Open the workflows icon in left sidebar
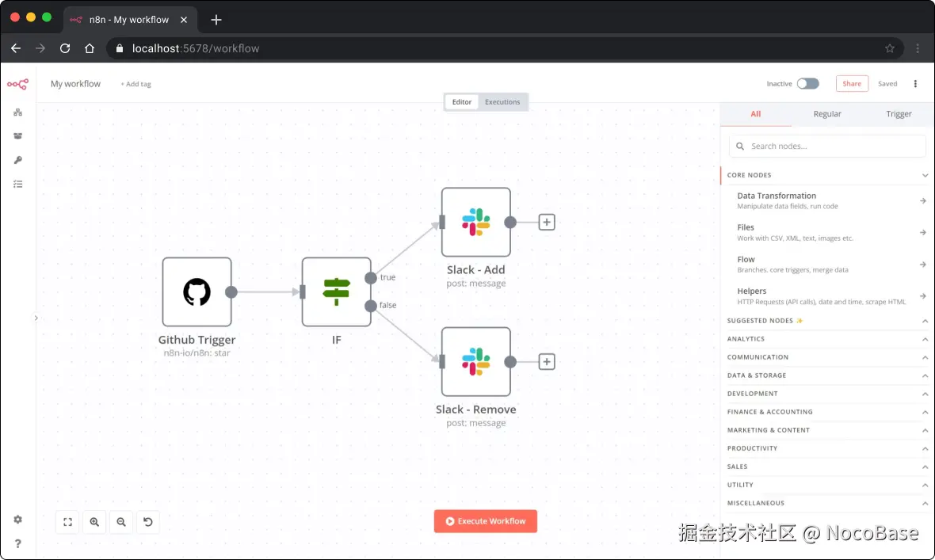 pos(18,112)
